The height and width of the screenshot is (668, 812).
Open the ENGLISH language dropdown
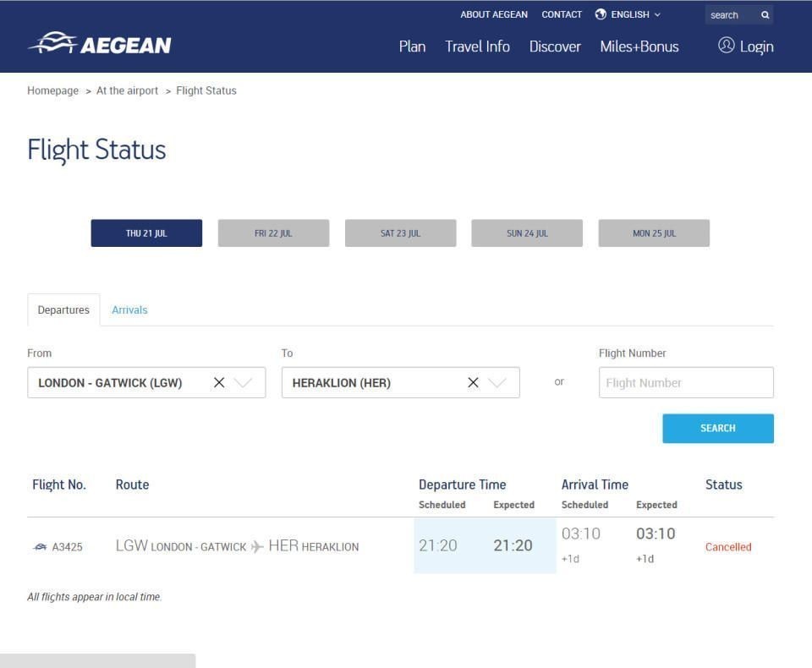click(628, 14)
